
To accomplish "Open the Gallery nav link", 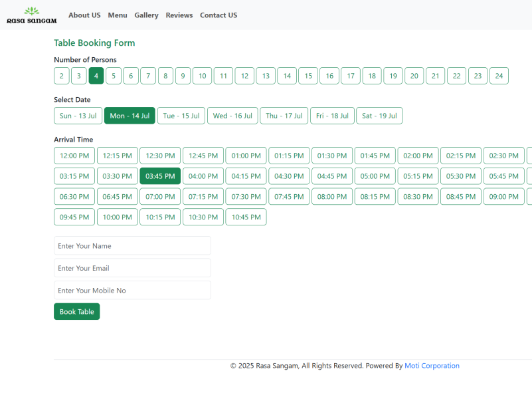I will click(146, 15).
